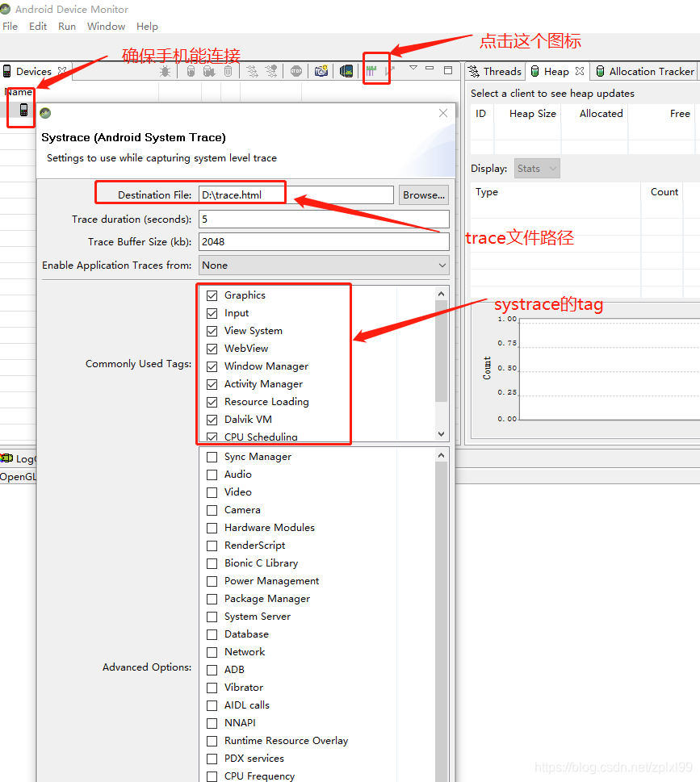Click the Allocation Tracker tab icon
Image resolution: width=700 pixels, height=782 pixels.
(601, 71)
